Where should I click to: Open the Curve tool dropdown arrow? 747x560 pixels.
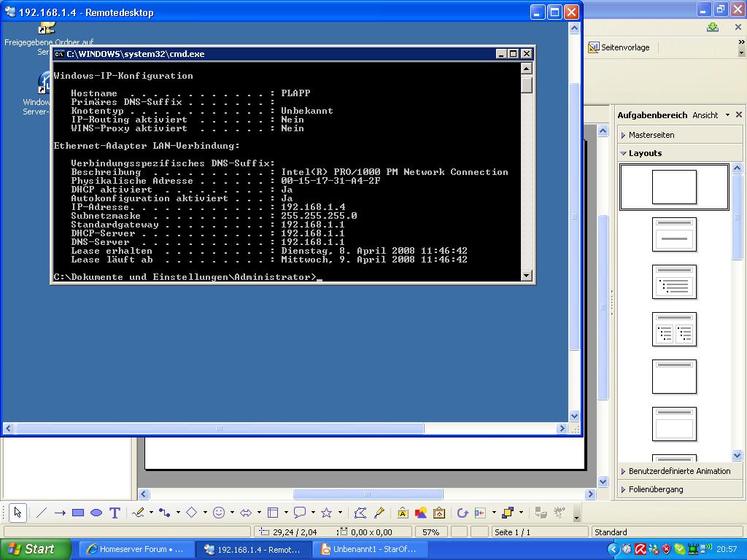(151, 513)
